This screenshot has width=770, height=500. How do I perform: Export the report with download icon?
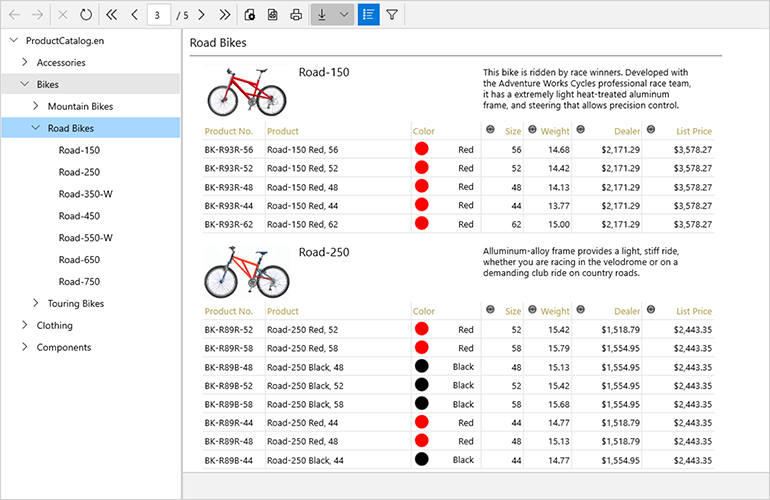coord(322,15)
